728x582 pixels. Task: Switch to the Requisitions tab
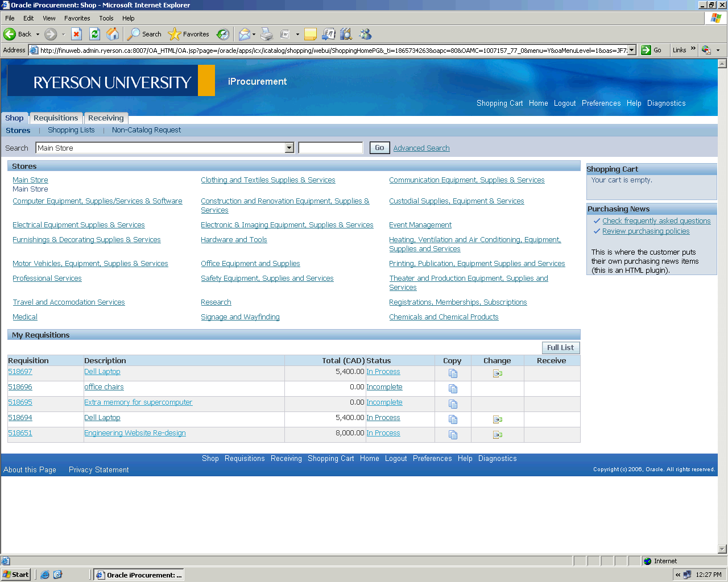[x=56, y=118]
